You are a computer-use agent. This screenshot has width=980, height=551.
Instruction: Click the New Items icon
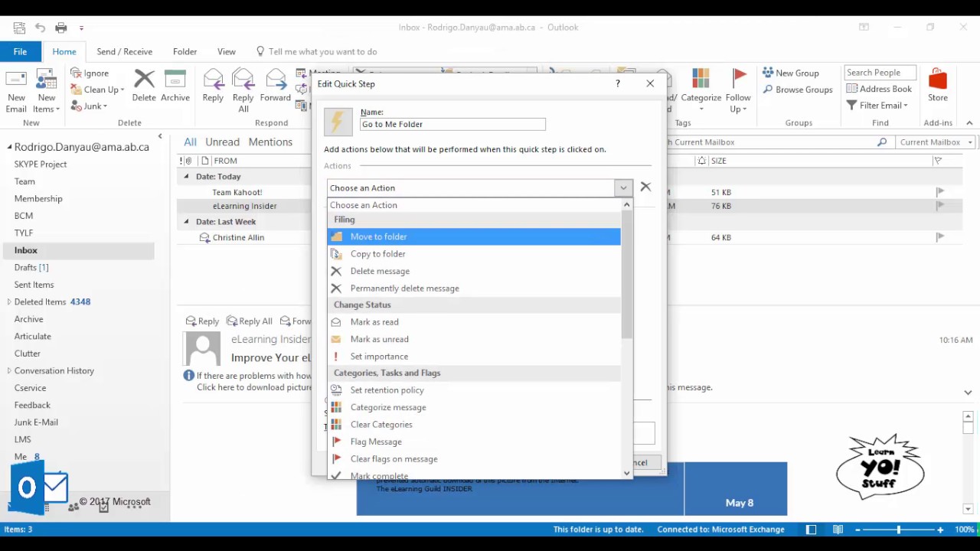46,80
